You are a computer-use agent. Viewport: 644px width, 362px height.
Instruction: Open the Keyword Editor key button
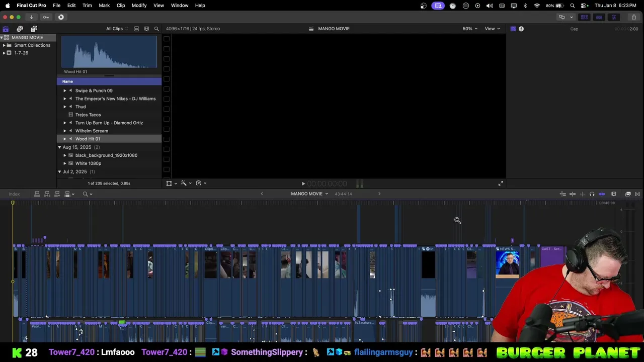point(46,17)
